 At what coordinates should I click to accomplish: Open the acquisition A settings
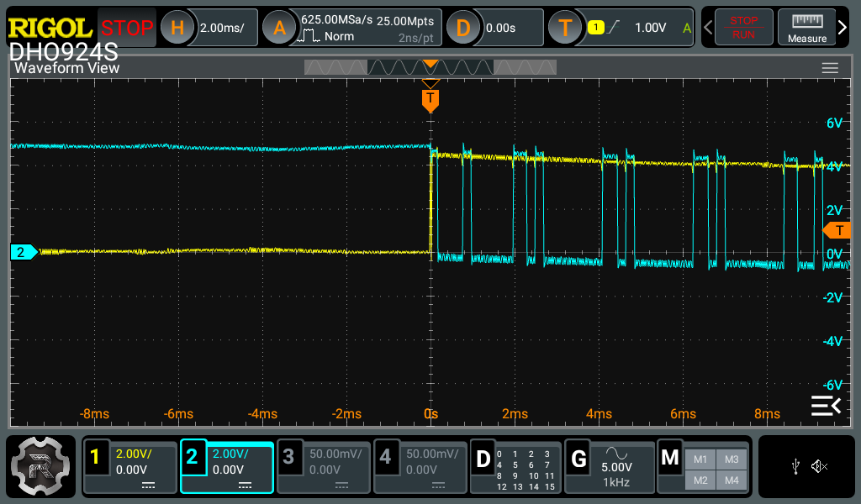click(x=280, y=28)
